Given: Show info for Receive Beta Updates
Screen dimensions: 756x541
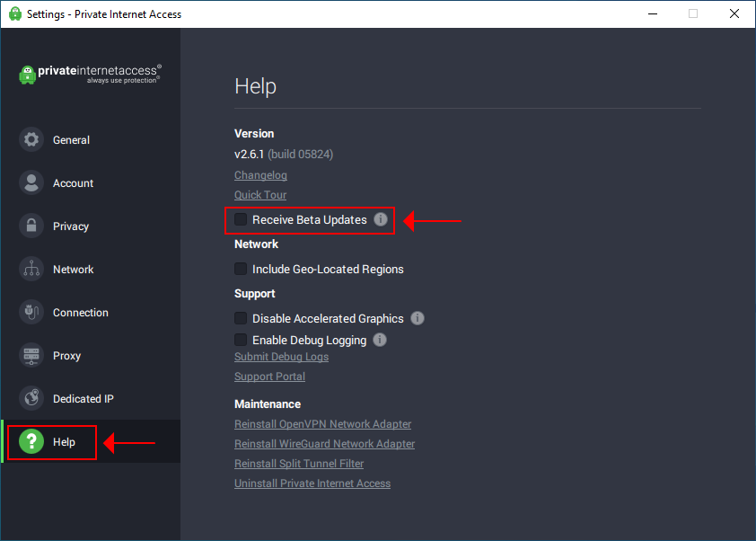Looking at the screenshot, I should pos(381,219).
